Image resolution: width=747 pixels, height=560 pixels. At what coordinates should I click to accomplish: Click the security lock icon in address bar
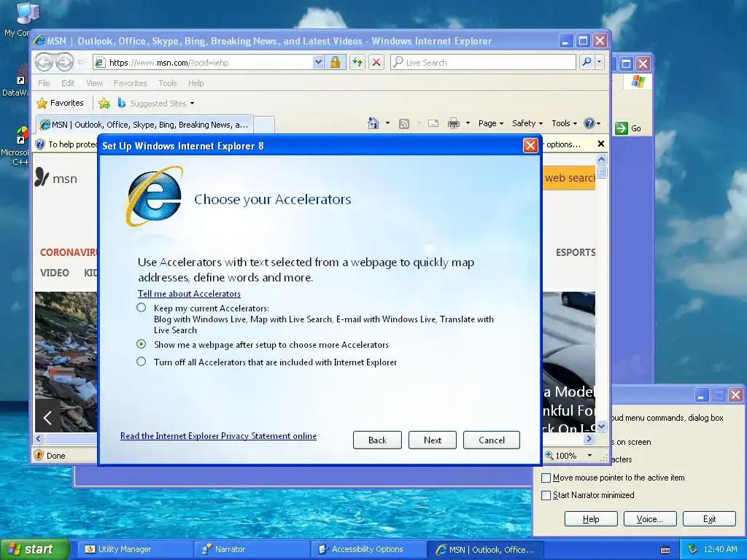(x=336, y=62)
